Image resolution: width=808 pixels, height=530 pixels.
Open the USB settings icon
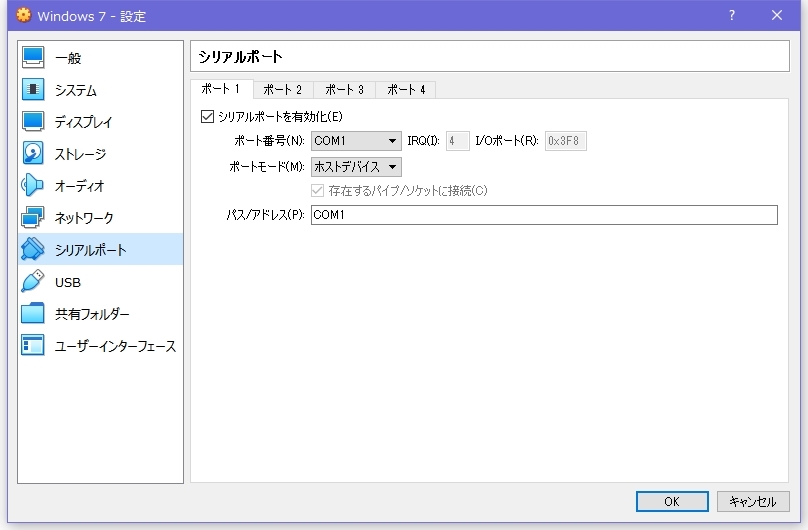click(x=33, y=282)
